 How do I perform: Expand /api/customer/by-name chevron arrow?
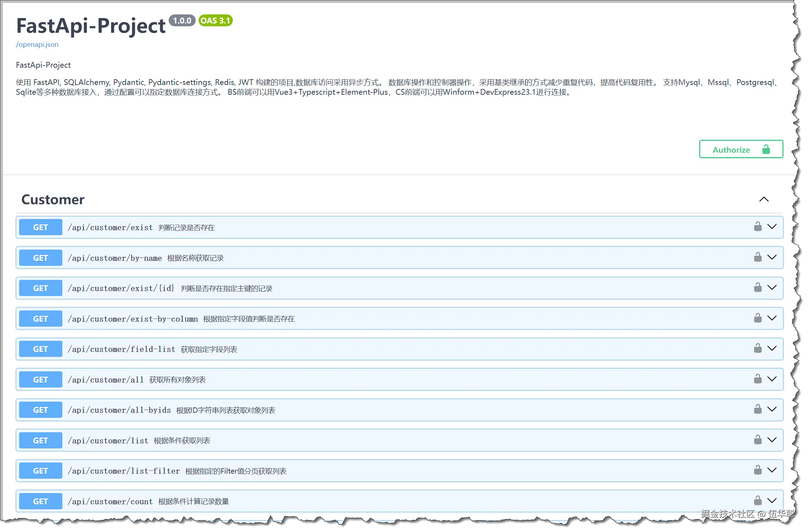point(772,257)
